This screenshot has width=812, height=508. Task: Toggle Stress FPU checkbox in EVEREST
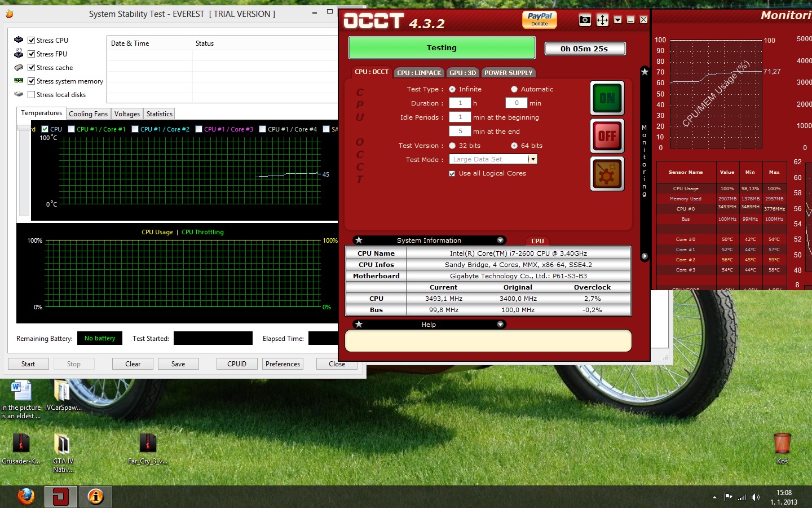[x=32, y=54]
